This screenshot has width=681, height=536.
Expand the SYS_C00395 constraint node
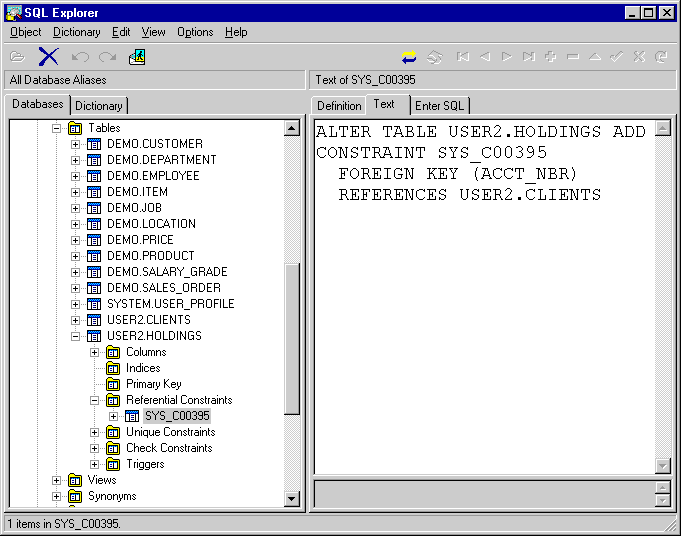(x=113, y=416)
